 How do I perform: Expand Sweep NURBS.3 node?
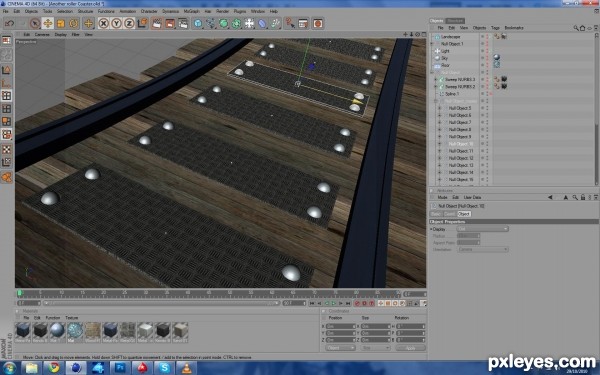point(435,80)
